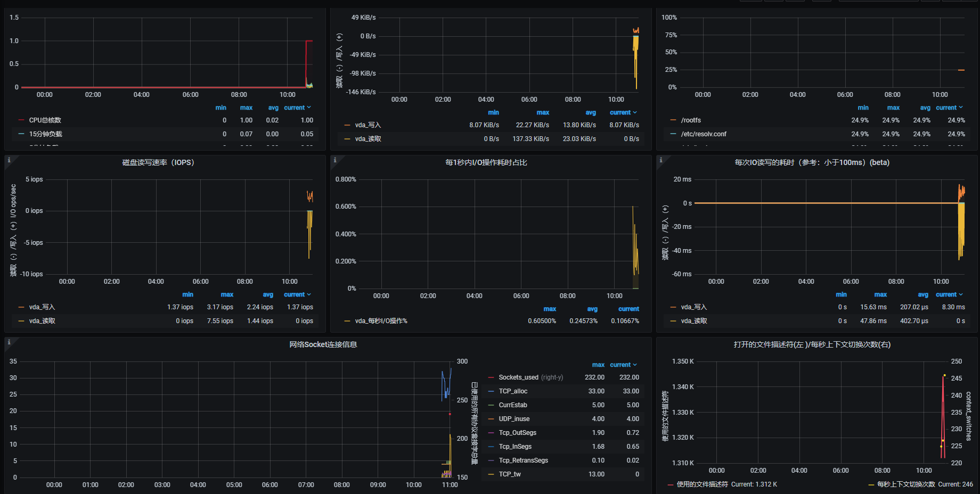Click 0.60500% max value in I/O耗时占比 legend
This screenshot has height=494, width=980.
542,321
